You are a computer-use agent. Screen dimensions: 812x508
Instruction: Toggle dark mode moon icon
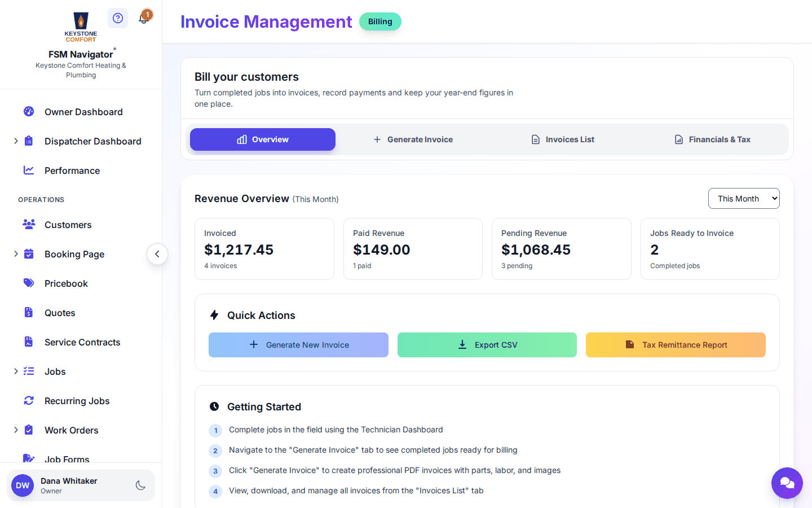pos(141,485)
